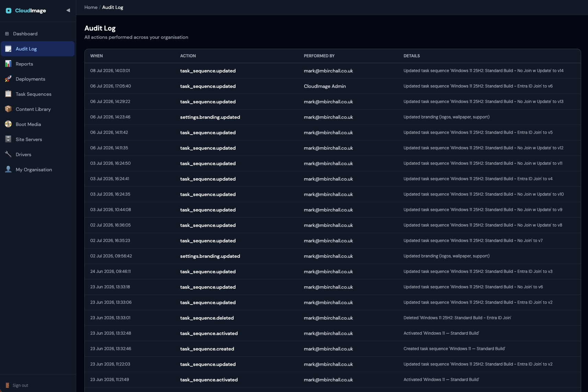Open My Organisation settings
Screen dimensions: 588x392
click(38, 170)
